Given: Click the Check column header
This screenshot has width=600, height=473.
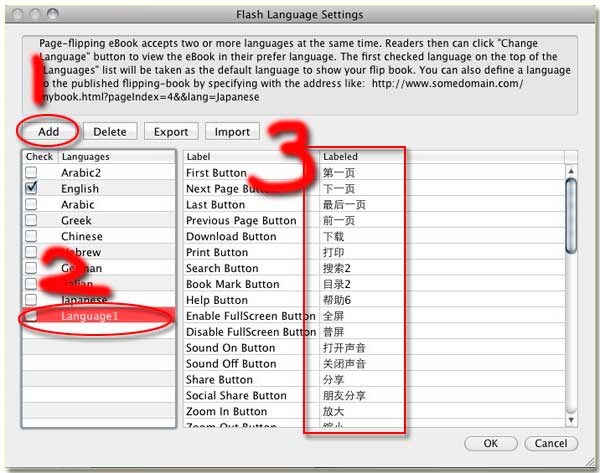Looking at the screenshot, I should [39, 157].
